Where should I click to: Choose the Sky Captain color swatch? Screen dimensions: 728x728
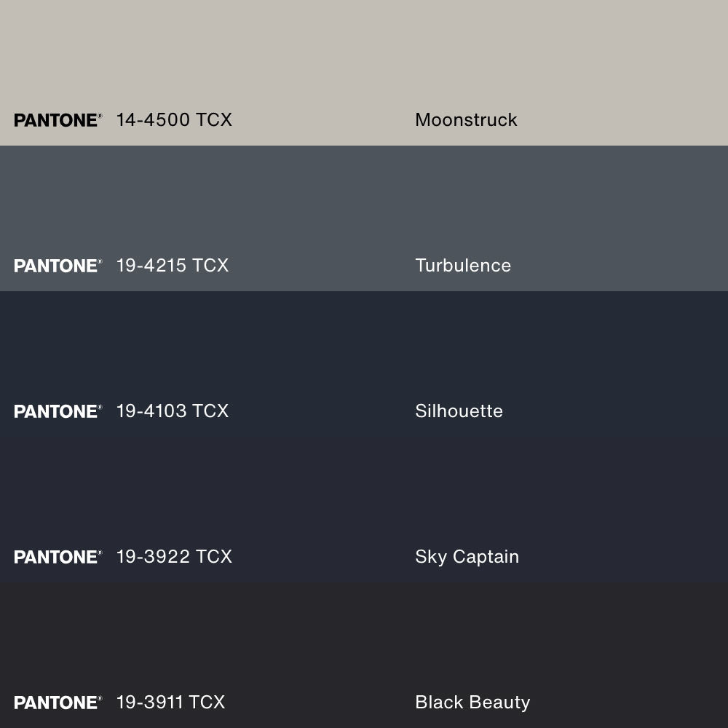364,502
